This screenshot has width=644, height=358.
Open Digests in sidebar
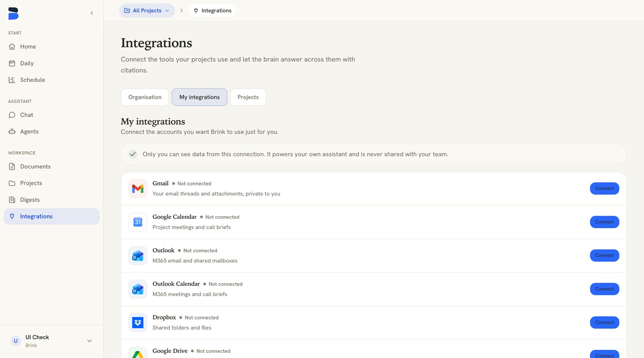[x=52, y=200]
